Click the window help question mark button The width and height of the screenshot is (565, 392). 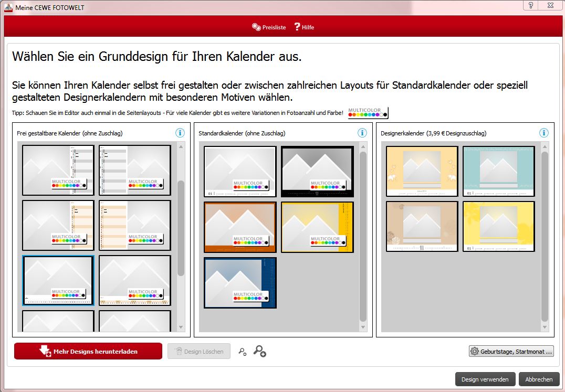click(x=531, y=5)
